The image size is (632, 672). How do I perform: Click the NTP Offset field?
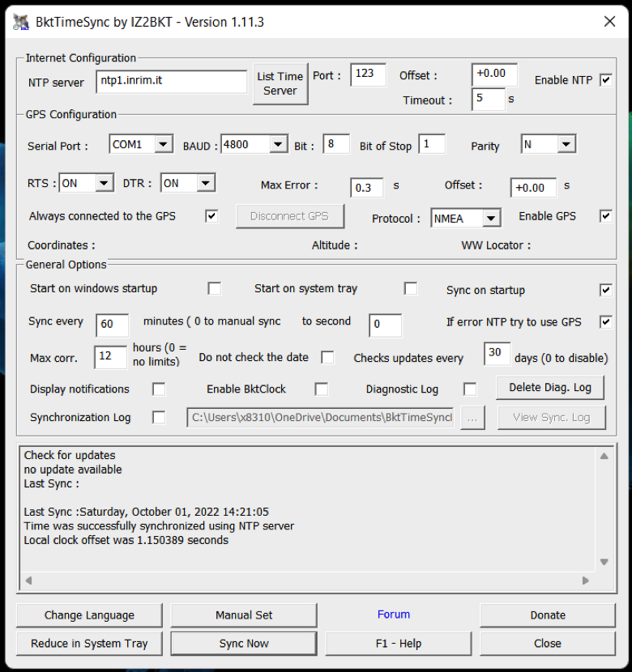pyautogui.click(x=494, y=74)
